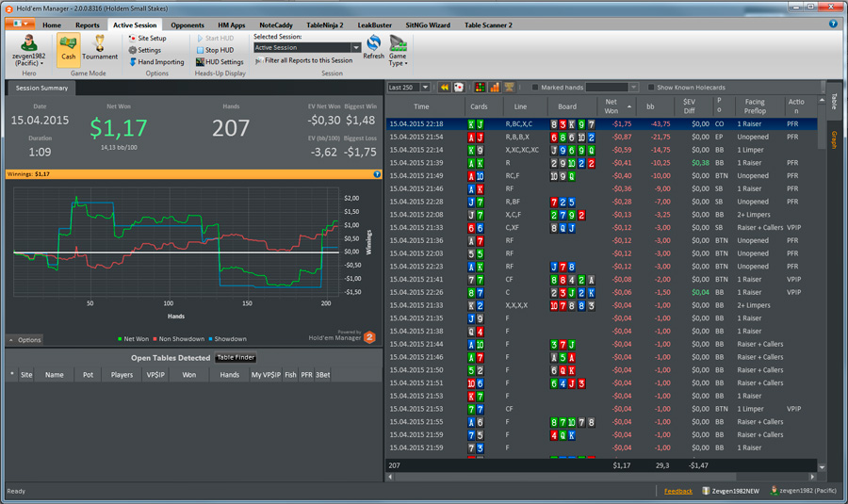Open HM Apps tab

click(x=232, y=24)
